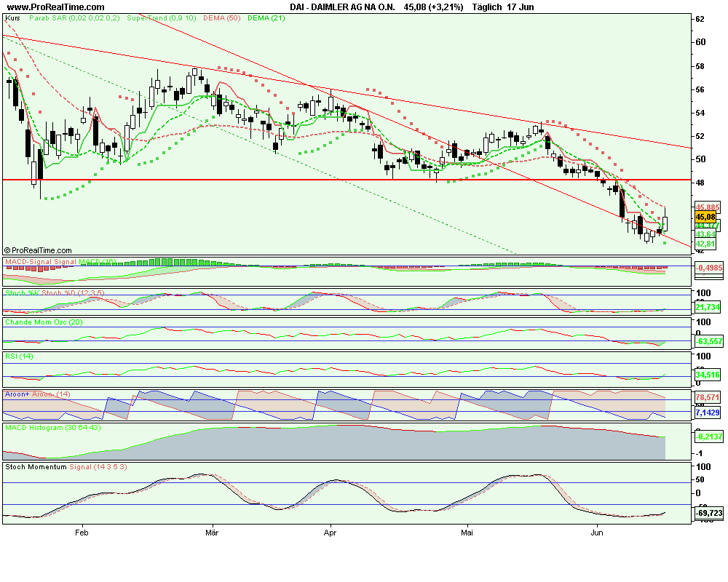Screen dimensions: 728x582
Task: Select the 45,885 red value tag
Action: point(708,207)
